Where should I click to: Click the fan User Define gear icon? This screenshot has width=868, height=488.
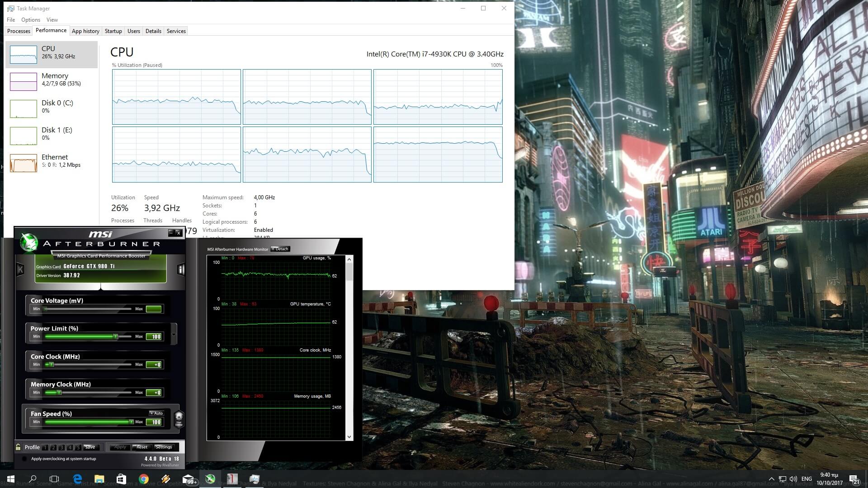[x=179, y=418]
